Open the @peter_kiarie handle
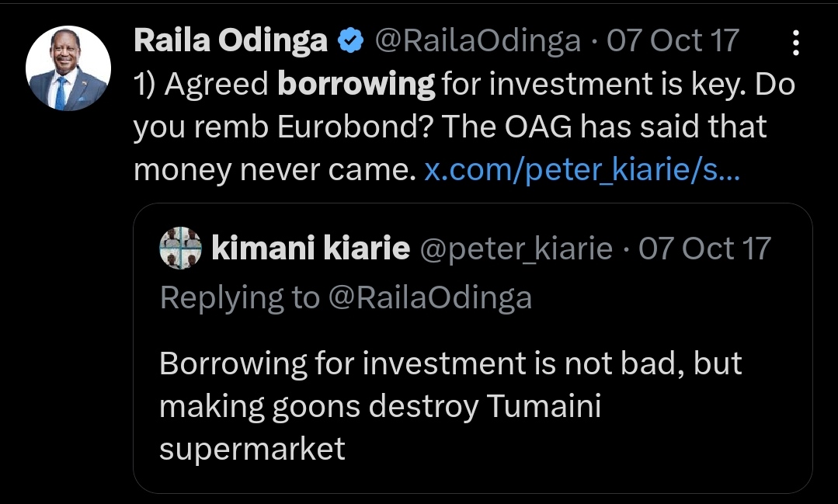The image size is (838, 504). tap(516, 249)
